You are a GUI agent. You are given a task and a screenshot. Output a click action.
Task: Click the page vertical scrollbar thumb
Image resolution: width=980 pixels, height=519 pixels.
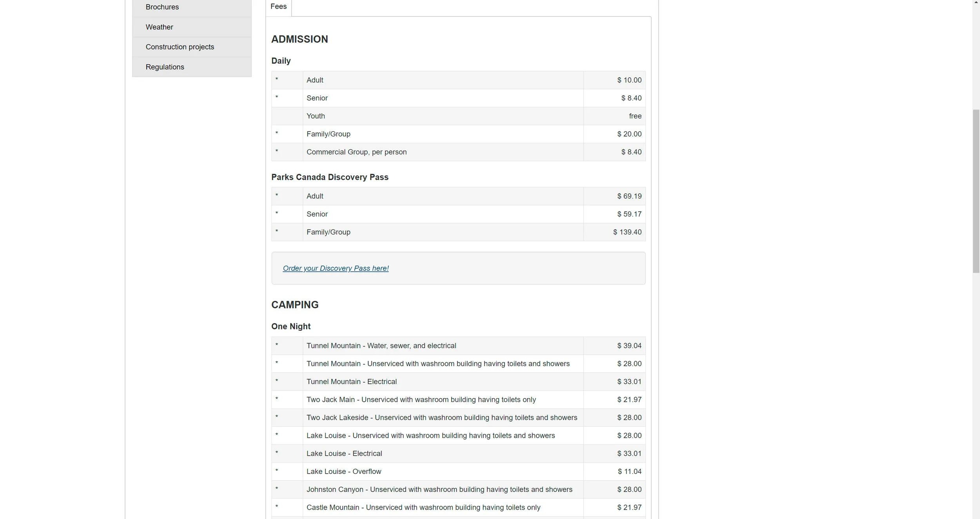976,191
